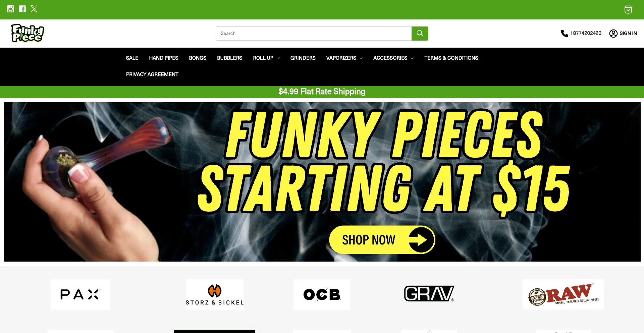Open the Bongs category

[x=198, y=58]
